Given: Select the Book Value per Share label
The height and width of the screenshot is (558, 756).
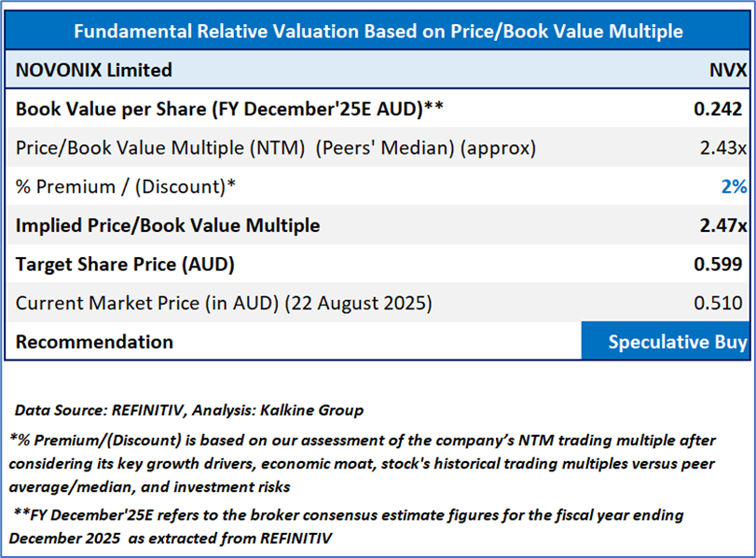Looking at the screenshot, I should 229,108.
